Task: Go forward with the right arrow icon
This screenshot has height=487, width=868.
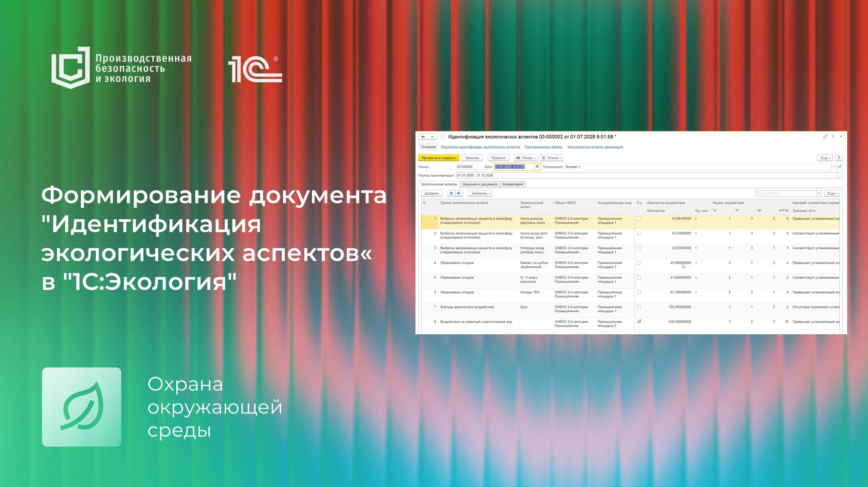Action: pos(432,137)
